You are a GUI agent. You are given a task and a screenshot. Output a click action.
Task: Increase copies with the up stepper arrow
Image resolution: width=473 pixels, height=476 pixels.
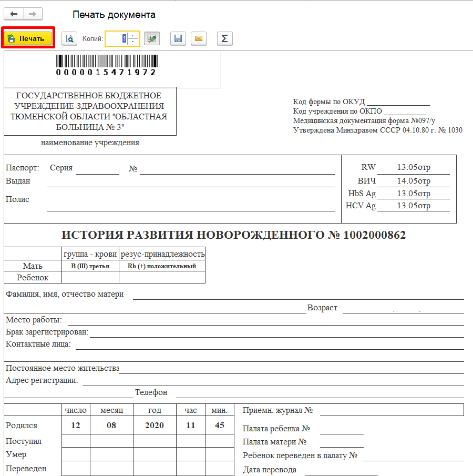coord(133,36)
